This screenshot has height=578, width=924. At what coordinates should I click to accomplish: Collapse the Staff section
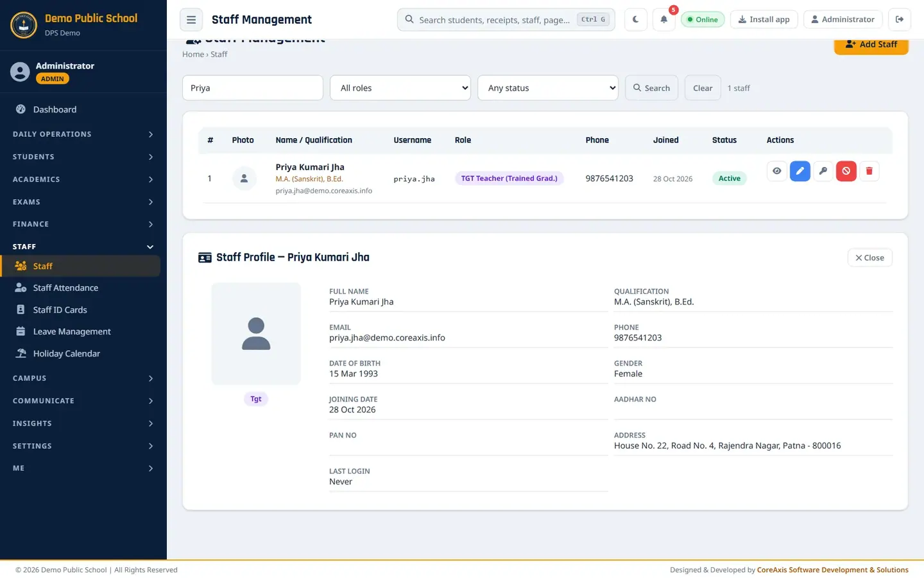(83, 247)
